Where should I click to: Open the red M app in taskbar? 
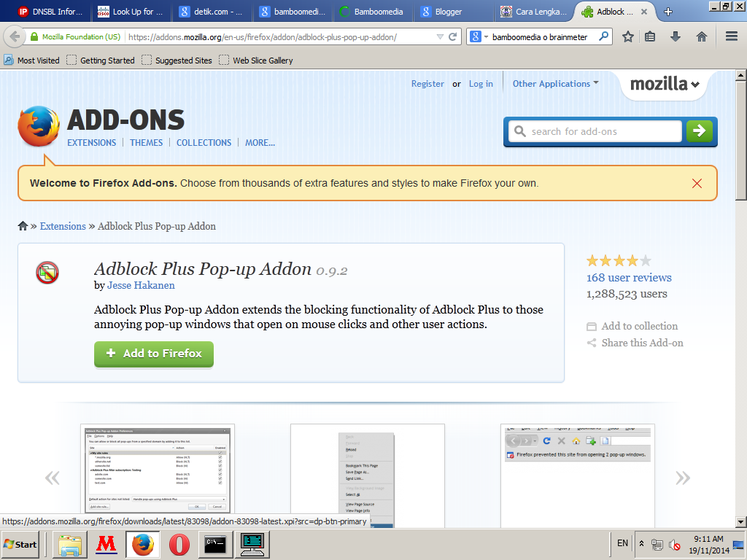pos(107,544)
